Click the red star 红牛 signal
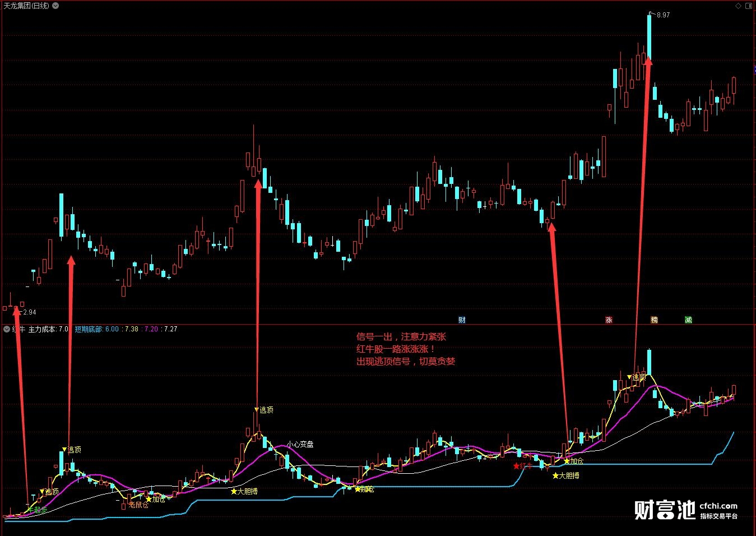The image size is (756, 536). (523, 466)
